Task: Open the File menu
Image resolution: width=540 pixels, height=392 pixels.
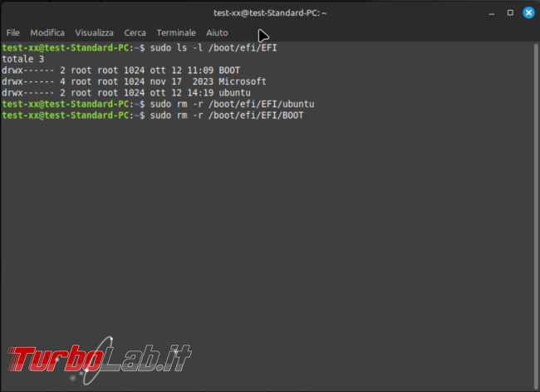Action: [x=12, y=32]
